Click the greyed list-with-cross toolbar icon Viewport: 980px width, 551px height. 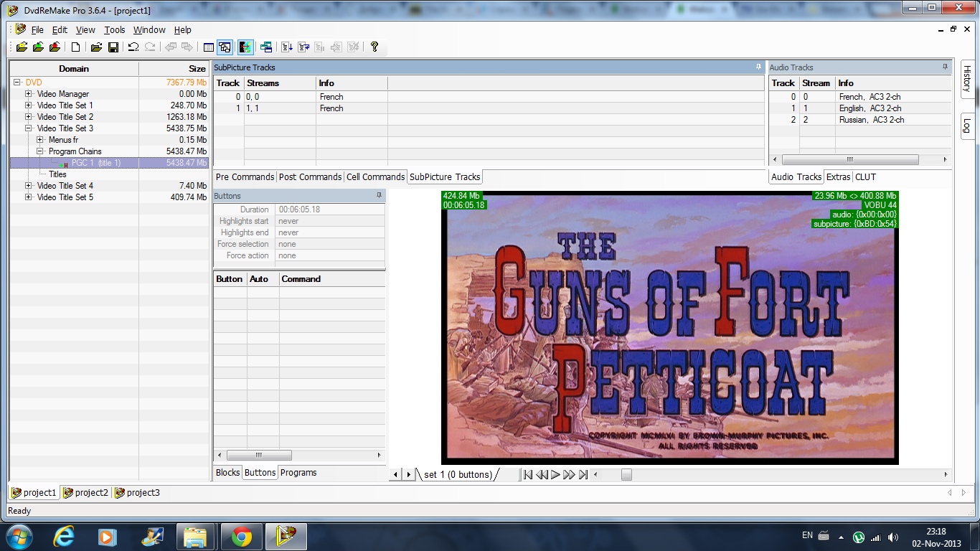tap(353, 47)
